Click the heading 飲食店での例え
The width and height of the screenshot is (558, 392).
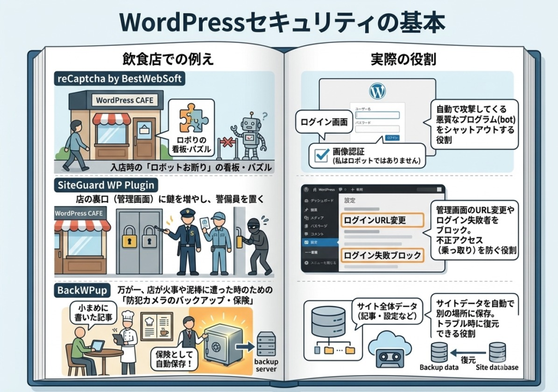[168, 59]
